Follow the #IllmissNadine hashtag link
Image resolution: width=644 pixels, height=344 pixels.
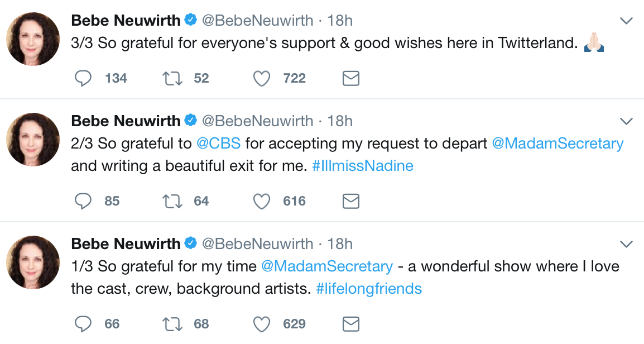click(x=363, y=166)
